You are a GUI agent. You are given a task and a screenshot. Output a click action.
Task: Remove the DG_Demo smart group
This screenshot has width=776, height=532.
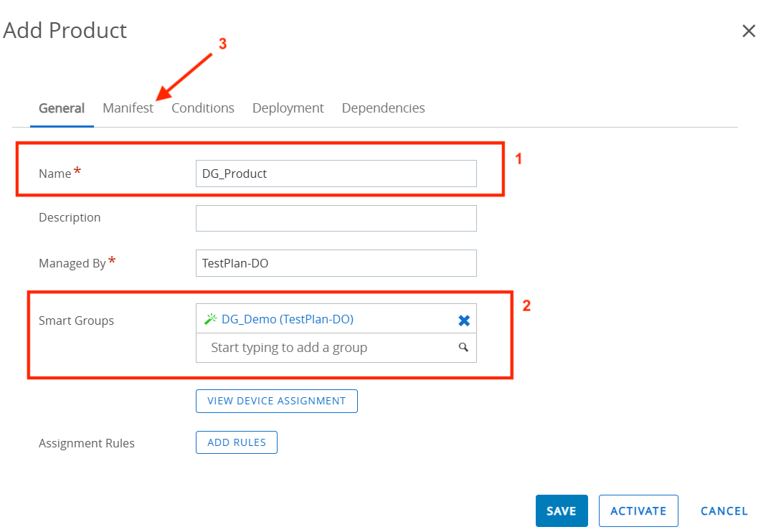click(464, 320)
